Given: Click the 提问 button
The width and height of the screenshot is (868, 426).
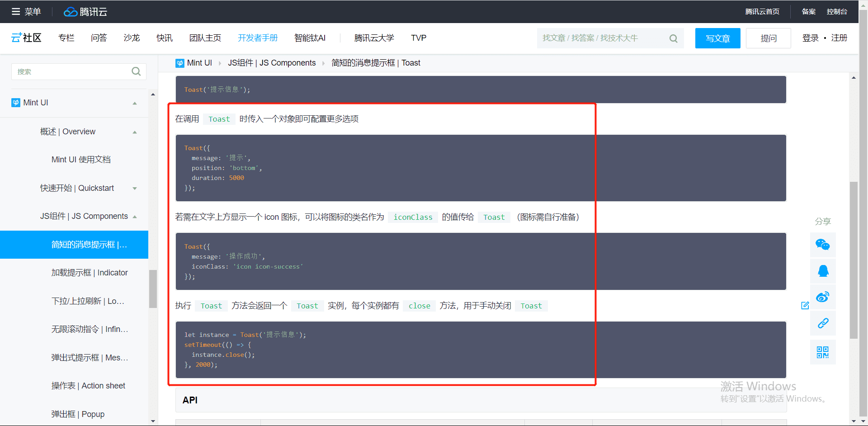Looking at the screenshot, I should point(769,38).
